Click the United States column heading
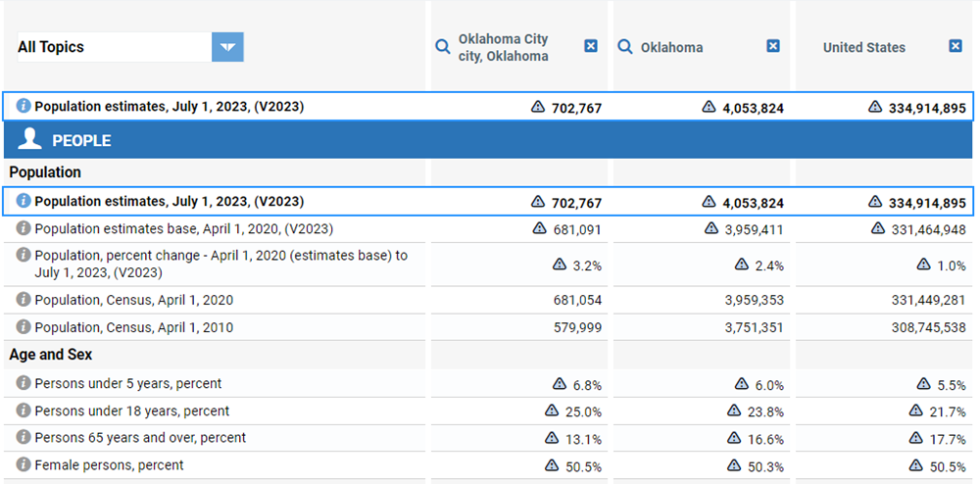 (x=863, y=47)
